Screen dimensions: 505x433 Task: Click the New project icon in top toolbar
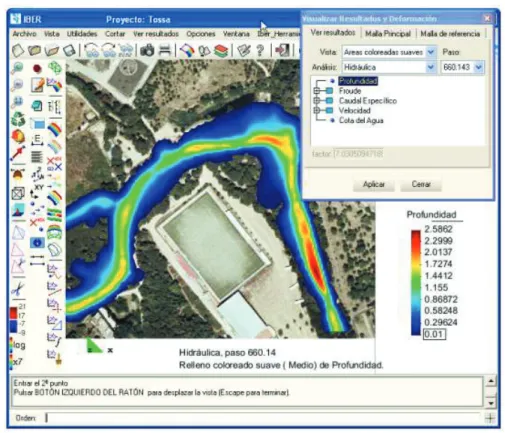point(18,51)
